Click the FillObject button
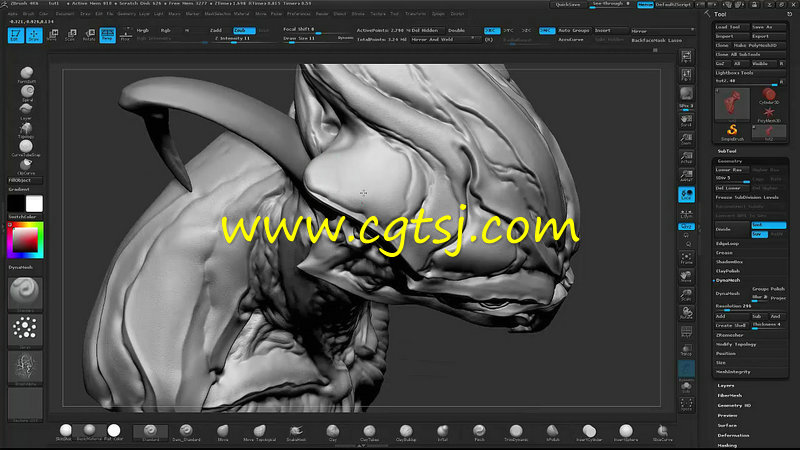Screen dimensions: 800x450 pos(24,180)
